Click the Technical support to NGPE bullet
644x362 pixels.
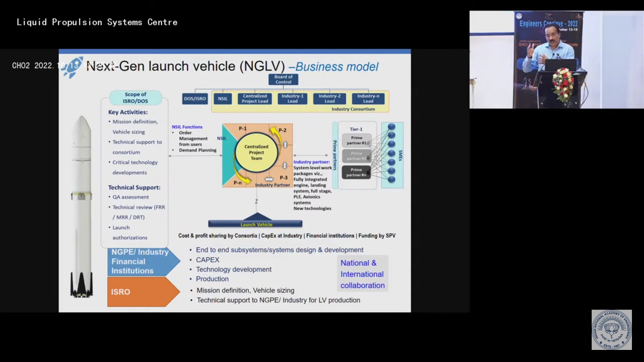tap(278, 300)
